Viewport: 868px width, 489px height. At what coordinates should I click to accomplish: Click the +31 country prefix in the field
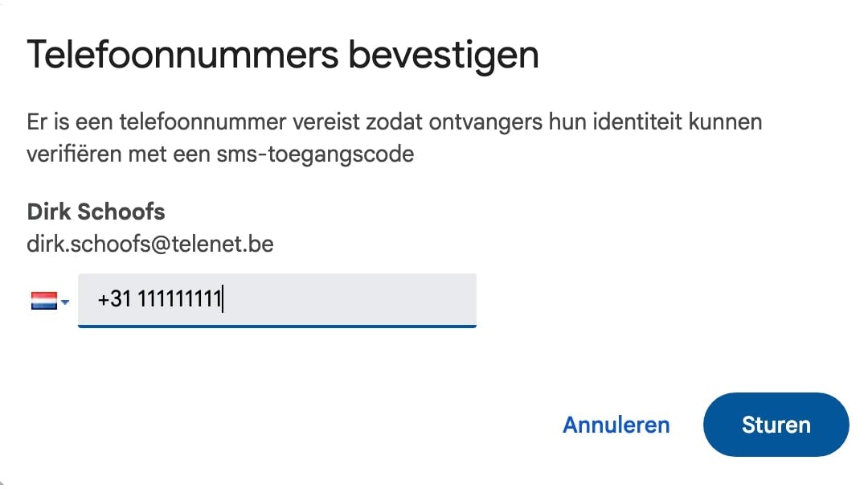114,300
